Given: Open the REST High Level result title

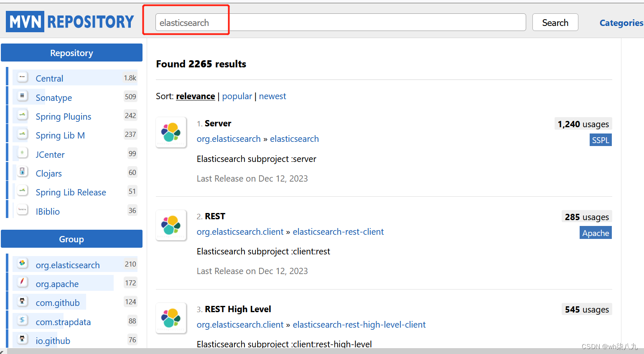Looking at the screenshot, I should [238, 309].
